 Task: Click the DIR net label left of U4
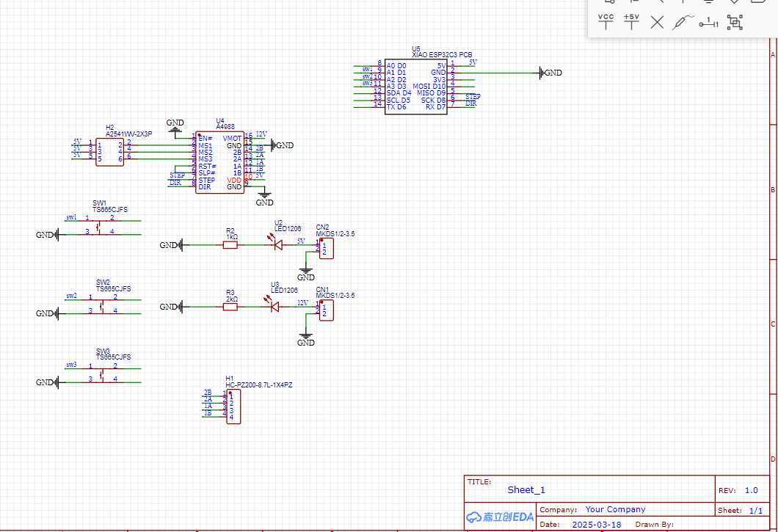click(x=175, y=183)
